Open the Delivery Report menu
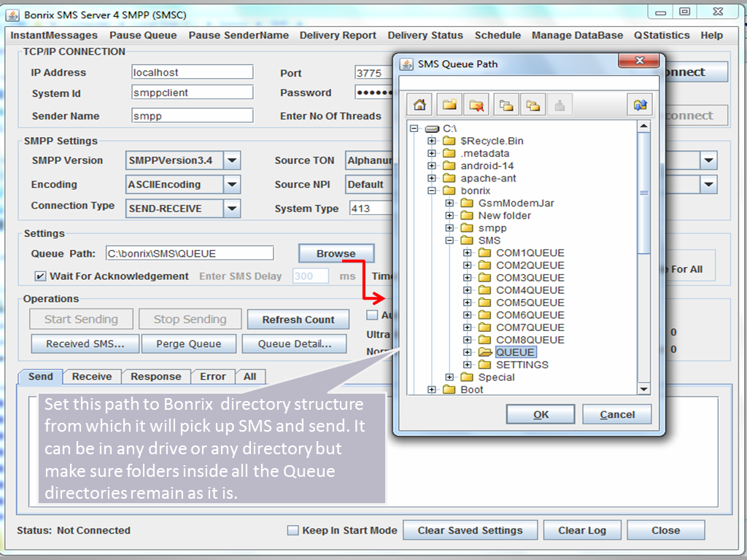 pos(338,35)
